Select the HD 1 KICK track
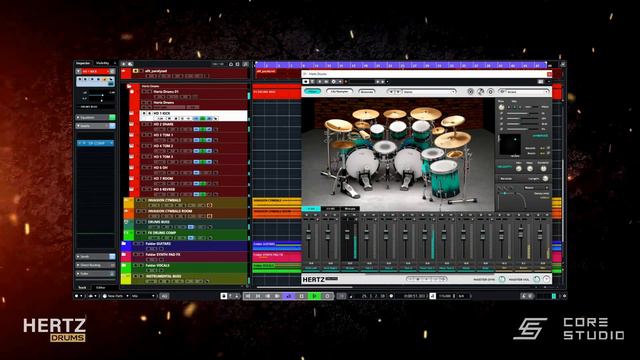Viewport: 640px width, 360px height. point(194,116)
